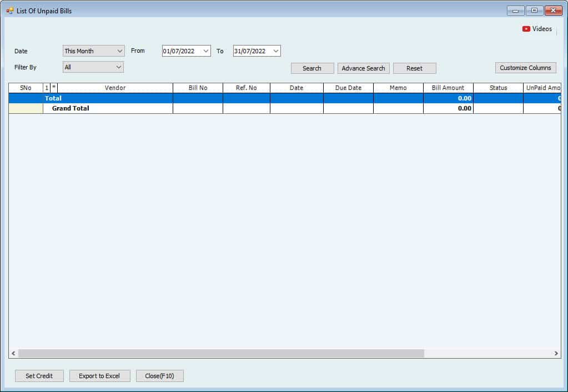Click the horizontal scrollbar thumb
This screenshot has width=568, height=392.
(x=221, y=353)
